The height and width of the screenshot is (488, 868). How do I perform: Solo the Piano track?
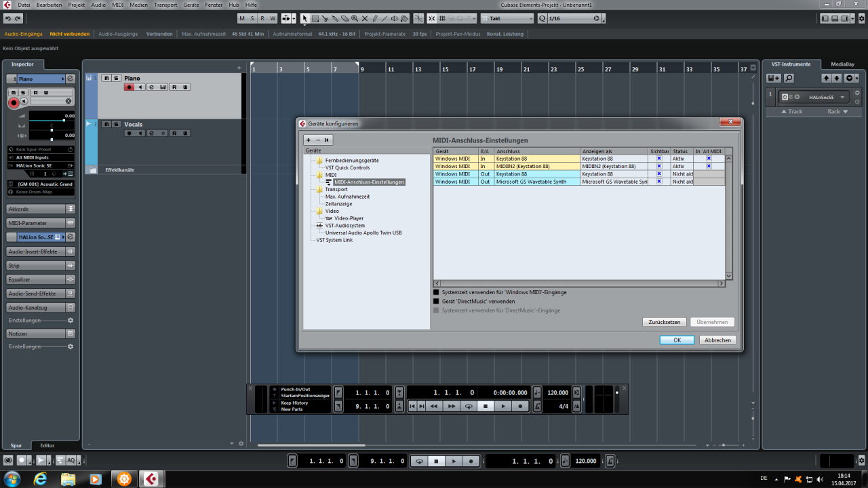pos(117,78)
